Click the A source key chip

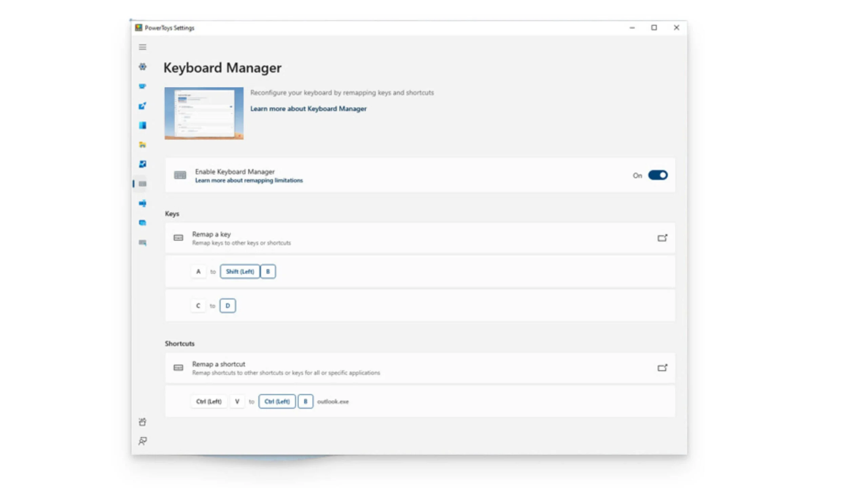pyautogui.click(x=198, y=271)
